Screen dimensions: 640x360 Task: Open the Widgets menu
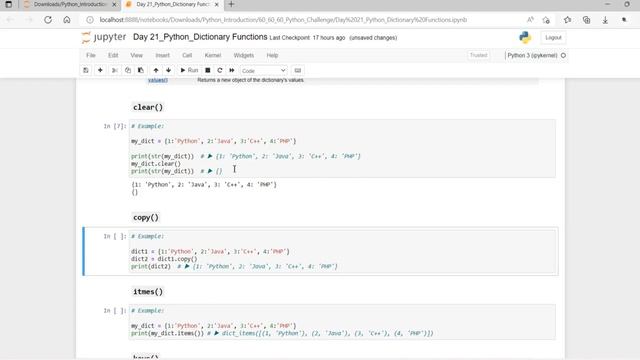coord(244,55)
